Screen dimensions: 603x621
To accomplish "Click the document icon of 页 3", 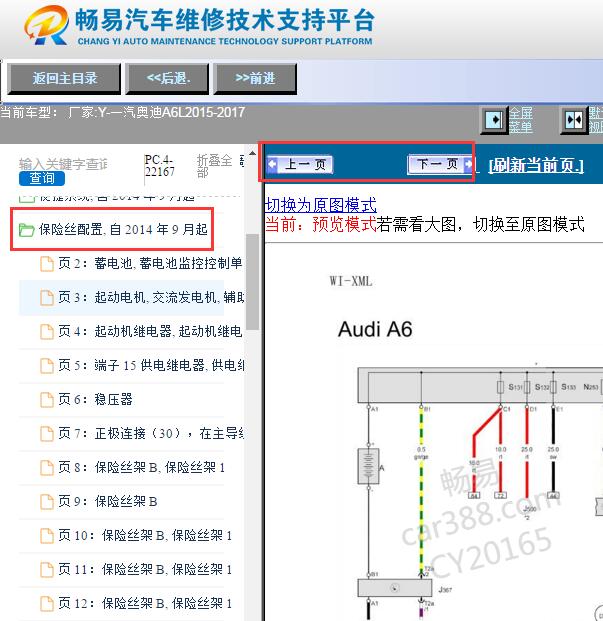I will pos(47,297).
